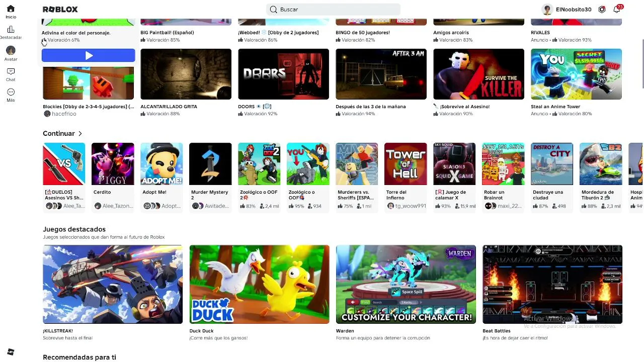The width and height of the screenshot is (644, 362).
Task: Click the hacefrioo friend name under Blockies
Action: [x=64, y=114]
